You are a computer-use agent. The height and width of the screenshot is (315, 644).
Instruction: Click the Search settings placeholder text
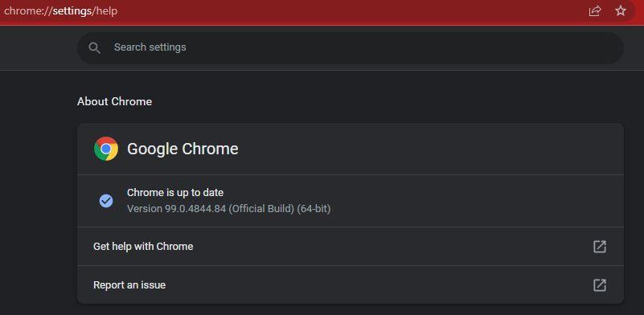(150, 47)
